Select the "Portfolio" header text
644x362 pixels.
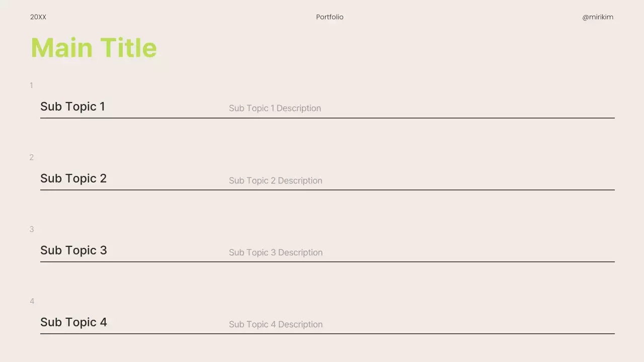(330, 17)
